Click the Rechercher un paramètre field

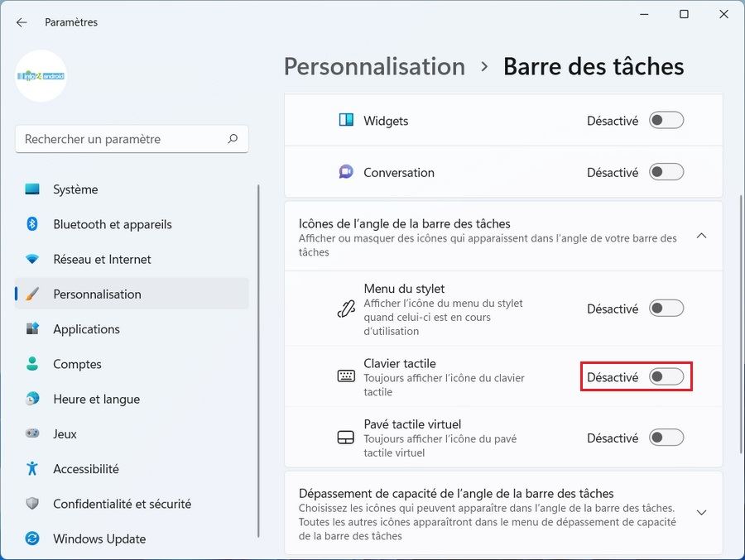[x=120, y=139]
